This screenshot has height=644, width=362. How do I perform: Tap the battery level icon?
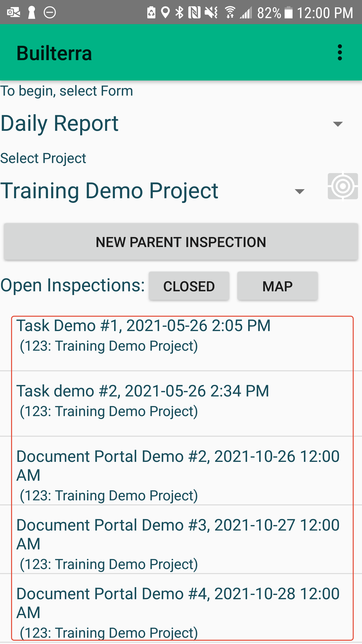click(289, 12)
